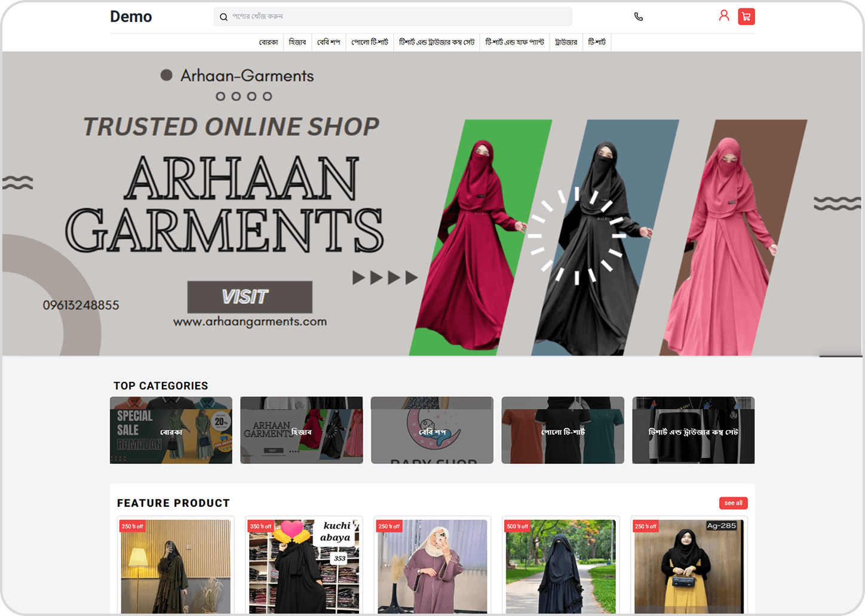Click the phone call icon in header
Screen dimensions: 865x616
(x=638, y=17)
